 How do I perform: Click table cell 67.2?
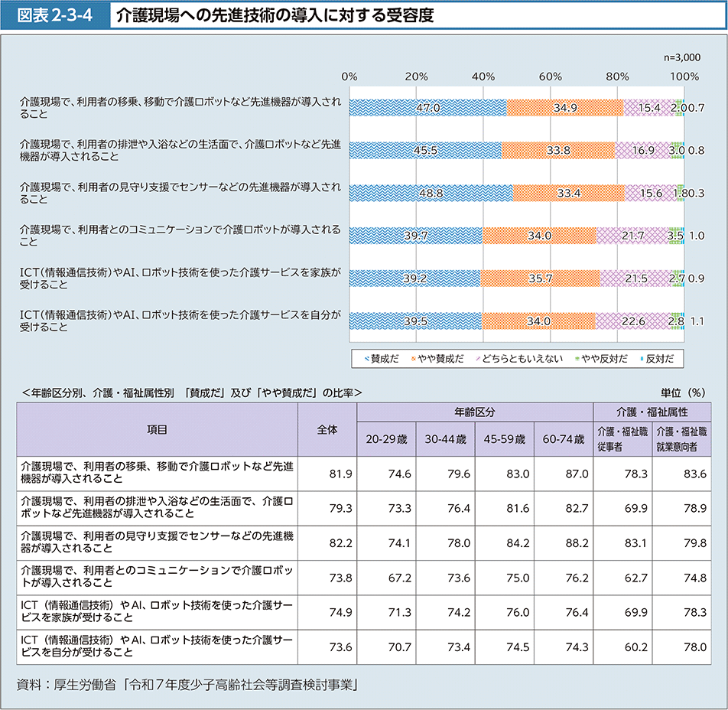coord(399,578)
